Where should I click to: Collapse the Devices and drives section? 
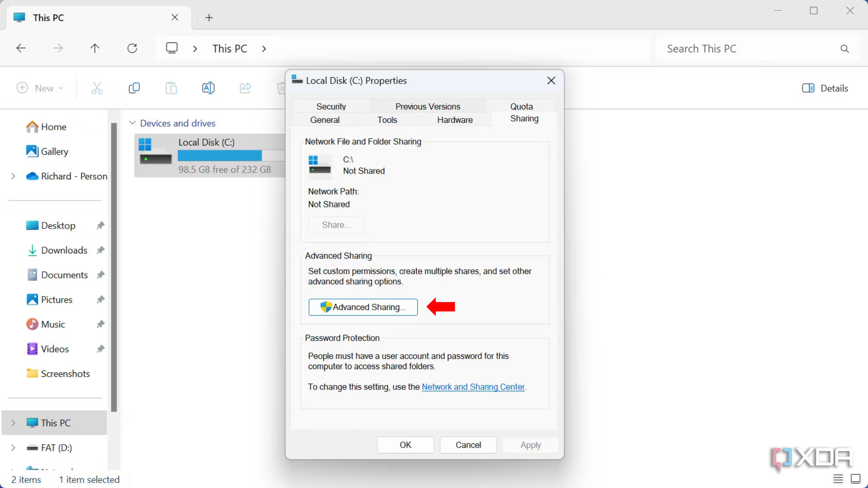pyautogui.click(x=132, y=122)
